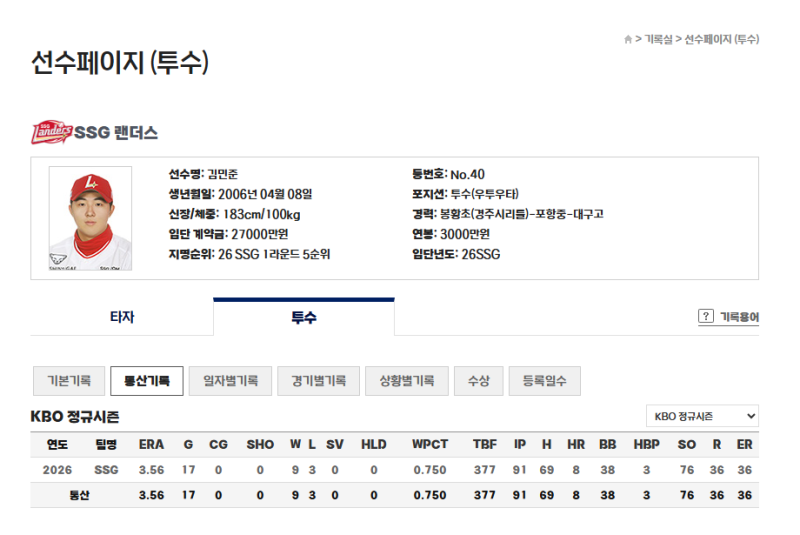The width and height of the screenshot is (800, 535).
Task: Click the SSG Landers team logo
Action: point(52,133)
